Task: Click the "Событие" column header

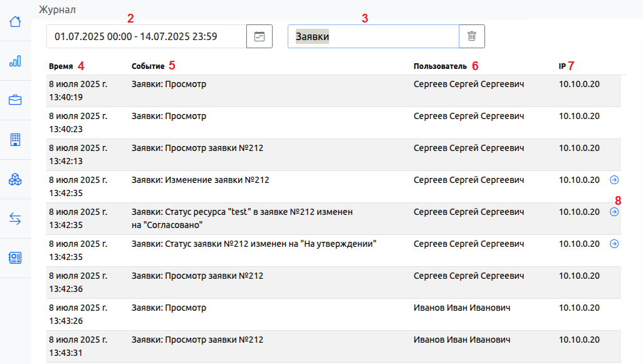Action: [148, 66]
